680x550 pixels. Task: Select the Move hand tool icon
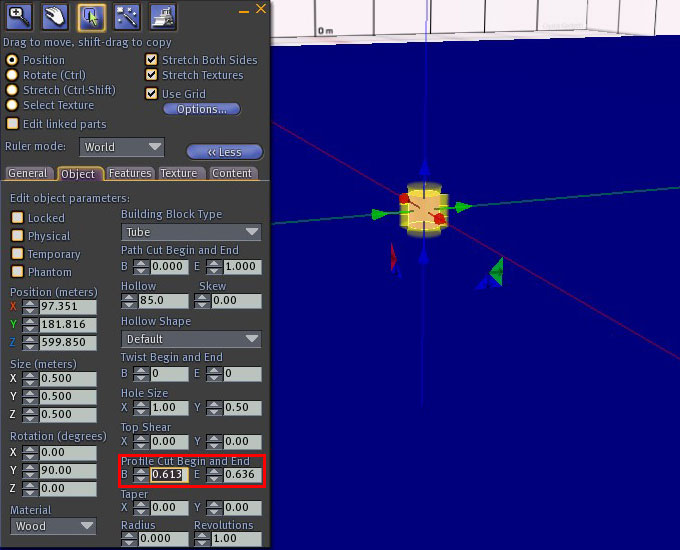coord(55,16)
